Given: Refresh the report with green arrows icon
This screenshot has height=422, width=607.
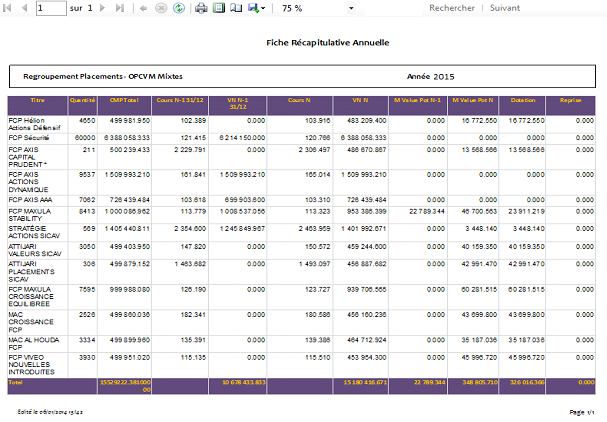Looking at the screenshot, I should 179,8.
